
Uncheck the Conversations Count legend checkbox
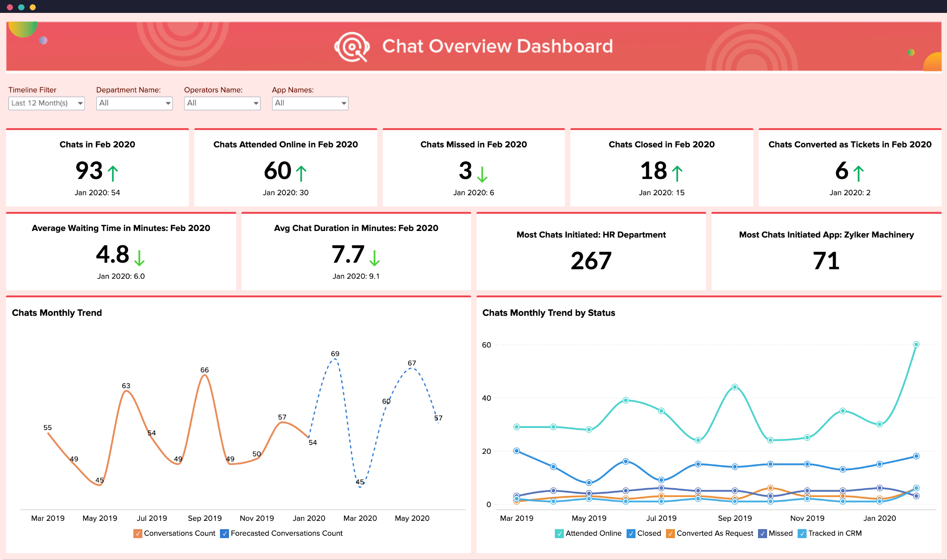click(x=138, y=533)
